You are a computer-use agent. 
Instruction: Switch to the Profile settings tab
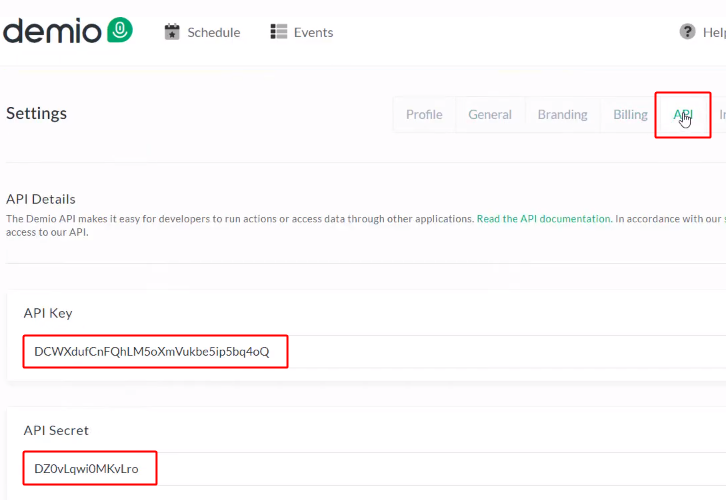point(424,114)
